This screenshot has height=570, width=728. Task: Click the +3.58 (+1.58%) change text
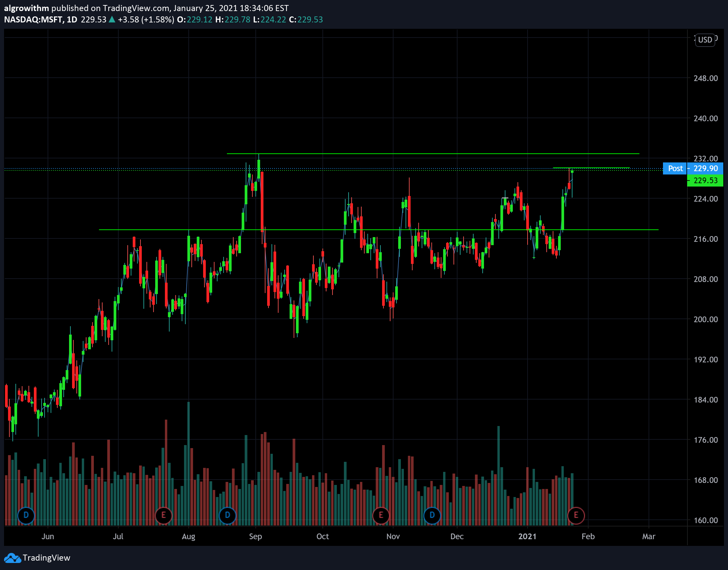(146, 19)
